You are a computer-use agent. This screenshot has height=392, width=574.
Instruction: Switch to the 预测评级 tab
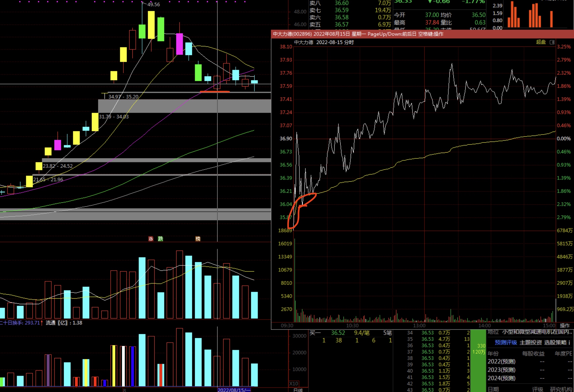506,342
